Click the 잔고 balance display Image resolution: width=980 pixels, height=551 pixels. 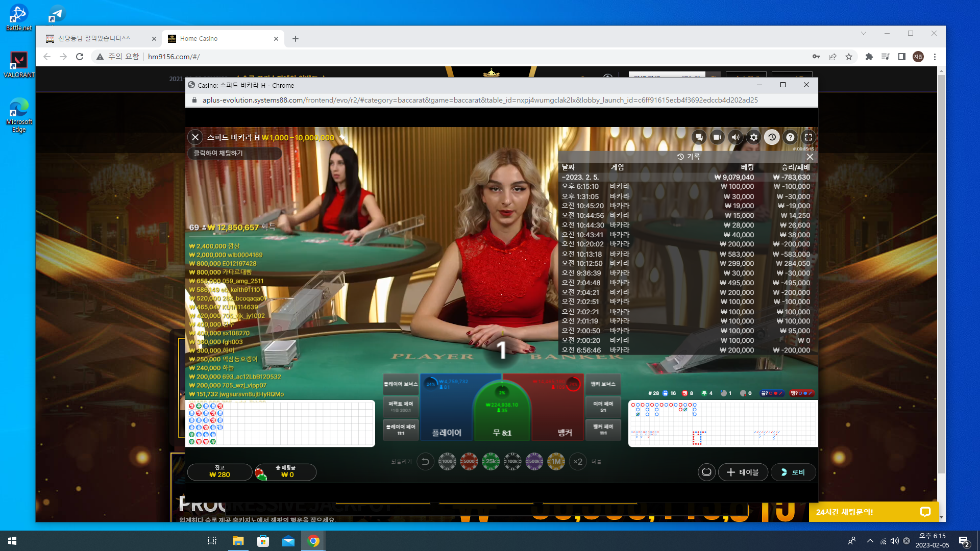(219, 472)
